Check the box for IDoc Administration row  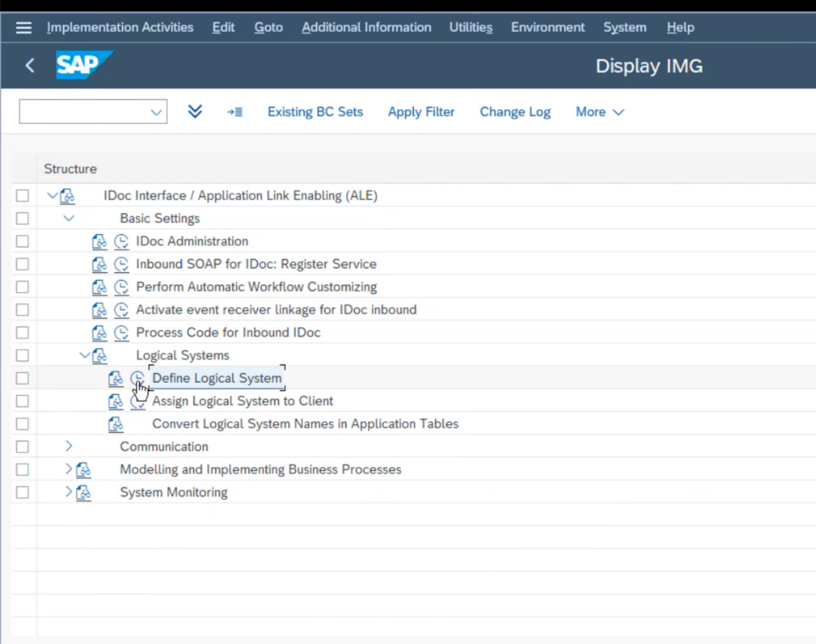(x=22, y=241)
